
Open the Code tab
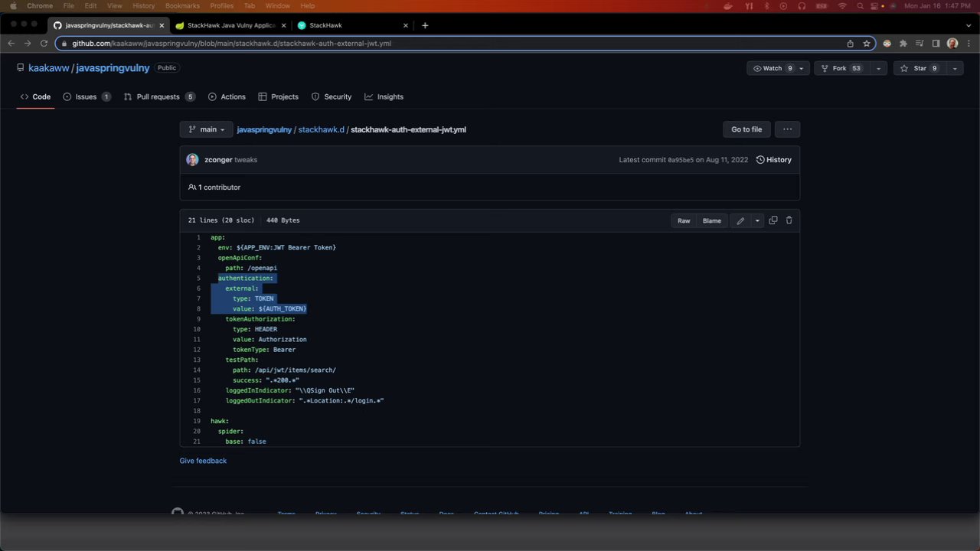point(35,97)
